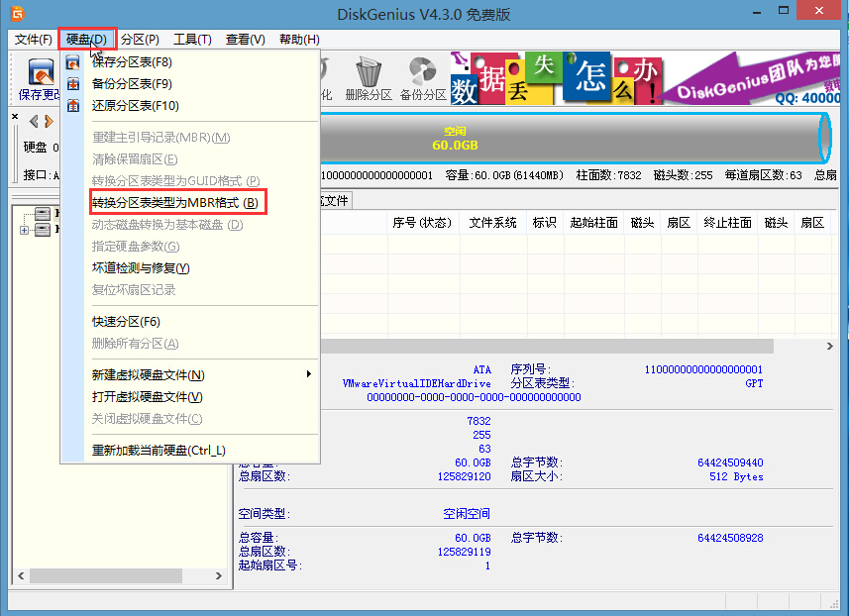Click the 保存更改 toolbar icon

click(x=41, y=72)
